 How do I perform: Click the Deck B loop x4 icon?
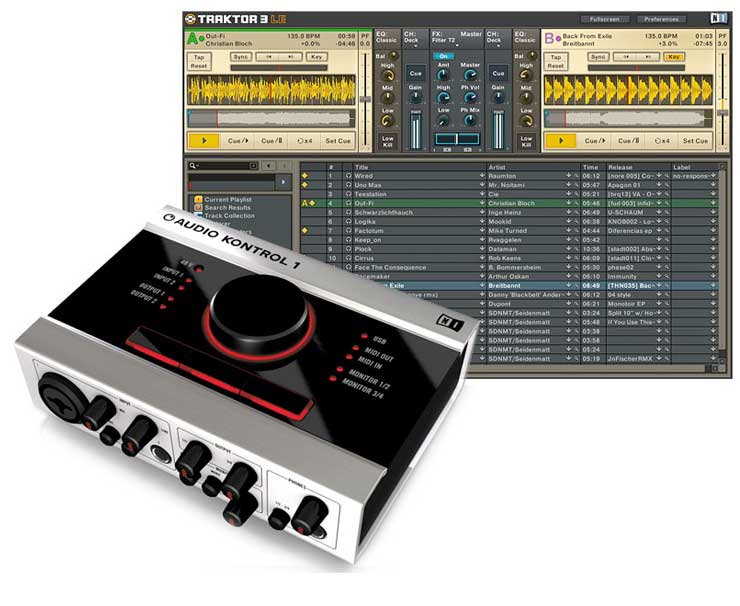[662, 141]
